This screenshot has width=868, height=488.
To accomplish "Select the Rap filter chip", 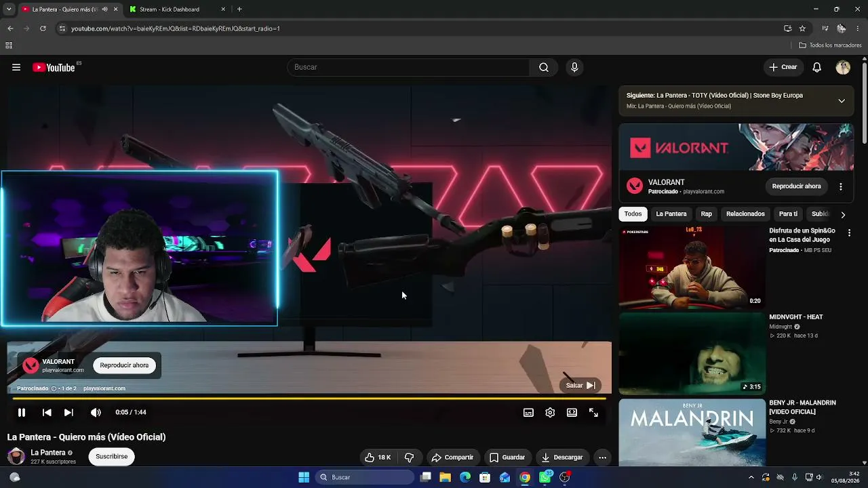I will pyautogui.click(x=707, y=214).
